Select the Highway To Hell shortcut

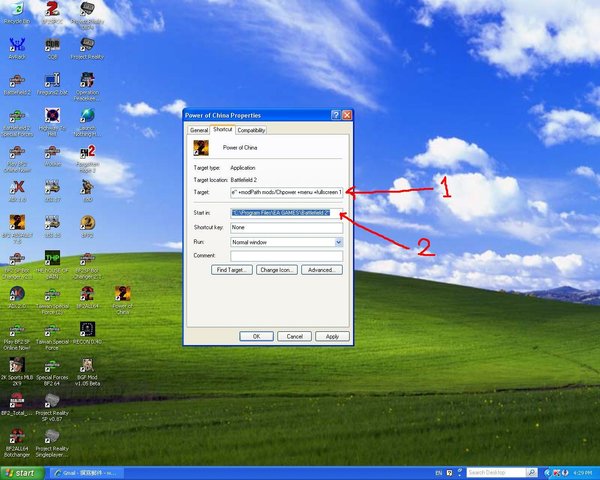52,123
